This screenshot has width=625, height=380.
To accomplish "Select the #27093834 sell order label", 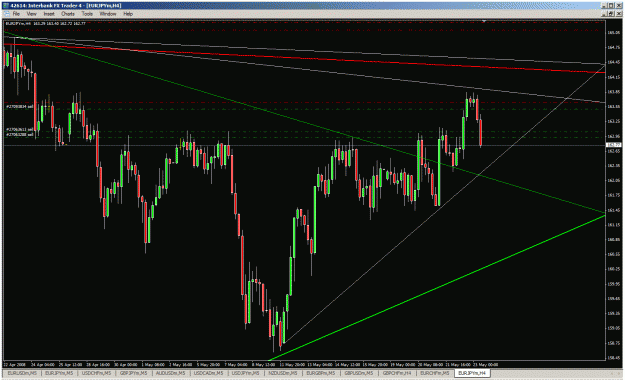I will 19,107.
